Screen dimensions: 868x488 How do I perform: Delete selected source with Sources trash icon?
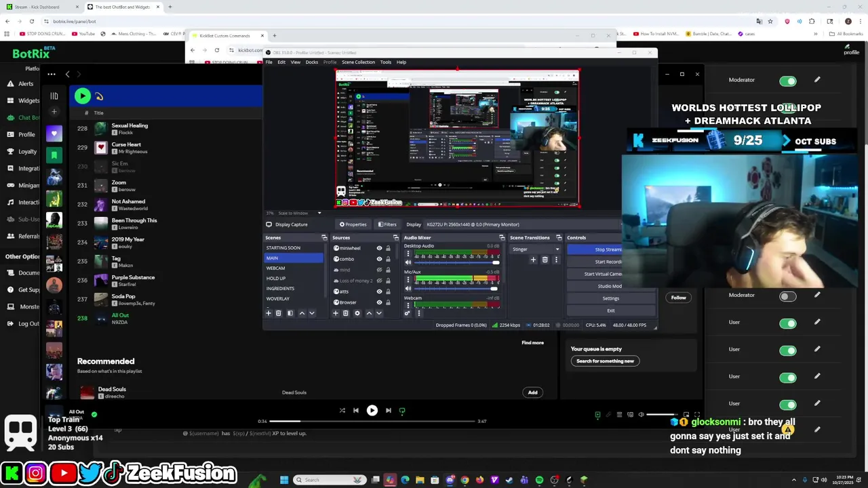point(345,313)
